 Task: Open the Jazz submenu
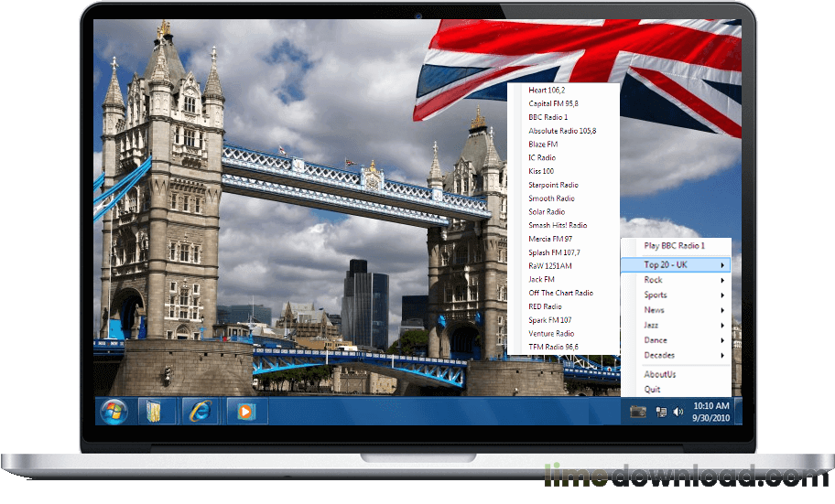tap(676, 325)
